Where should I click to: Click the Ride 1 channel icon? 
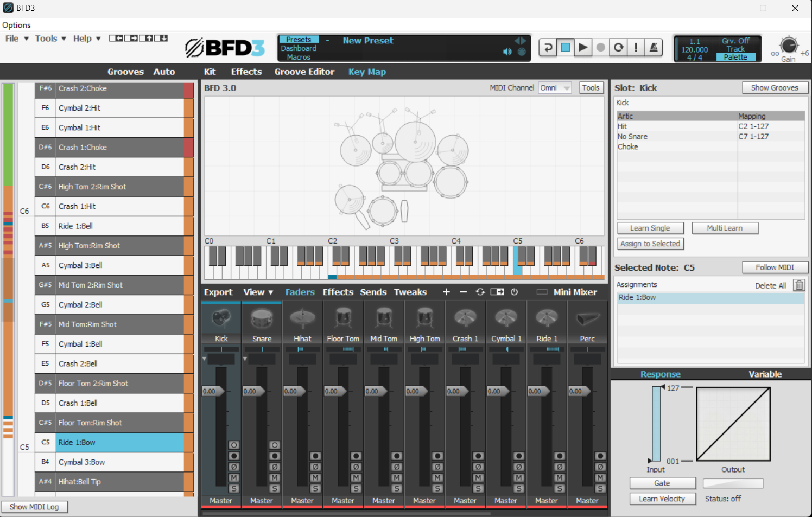(547, 318)
